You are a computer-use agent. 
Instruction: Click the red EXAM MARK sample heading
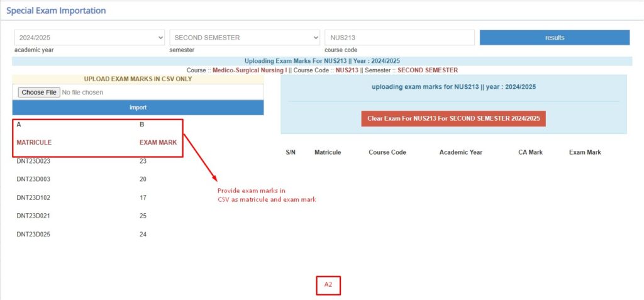158,143
